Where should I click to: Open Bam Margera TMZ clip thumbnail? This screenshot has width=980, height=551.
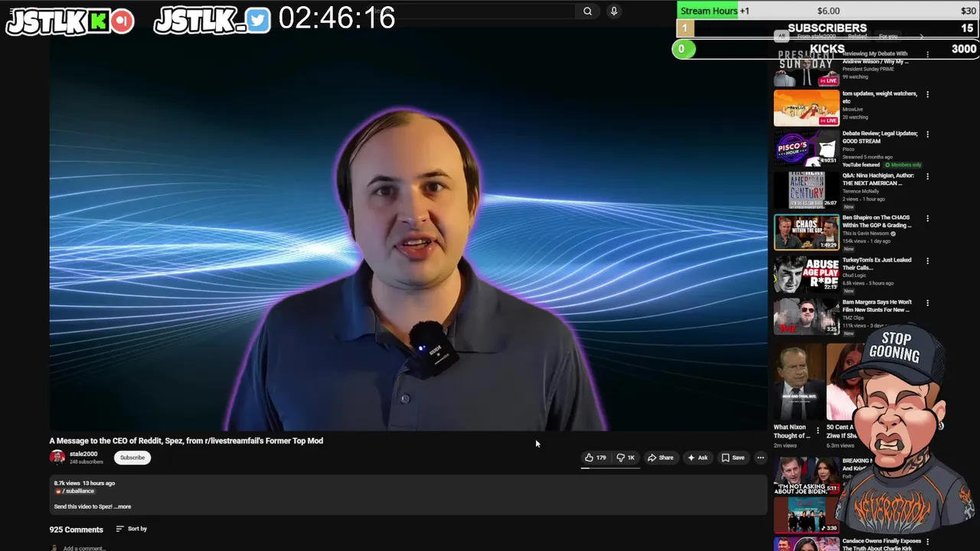click(x=806, y=316)
